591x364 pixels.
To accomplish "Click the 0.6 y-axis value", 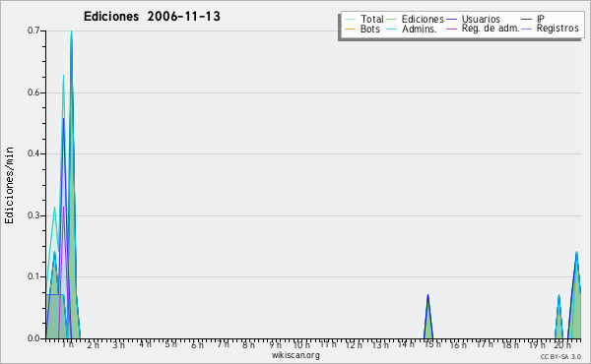I will [x=33, y=92].
